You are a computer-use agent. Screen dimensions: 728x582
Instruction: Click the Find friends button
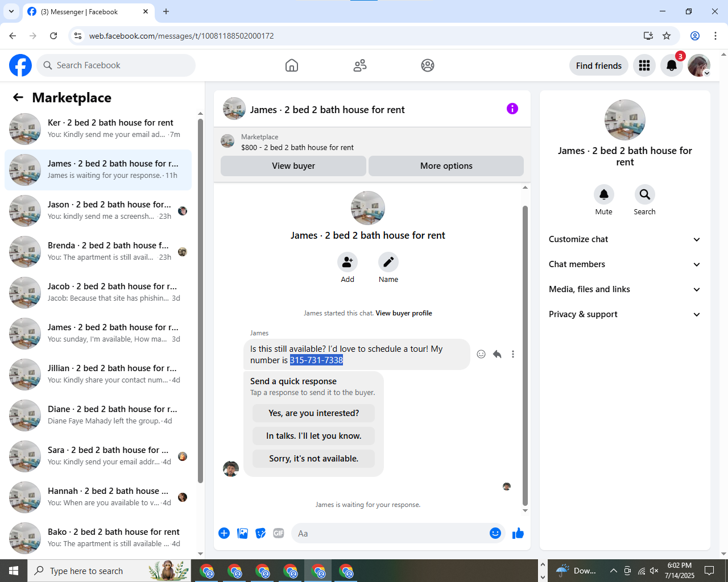click(x=599, y=65)
